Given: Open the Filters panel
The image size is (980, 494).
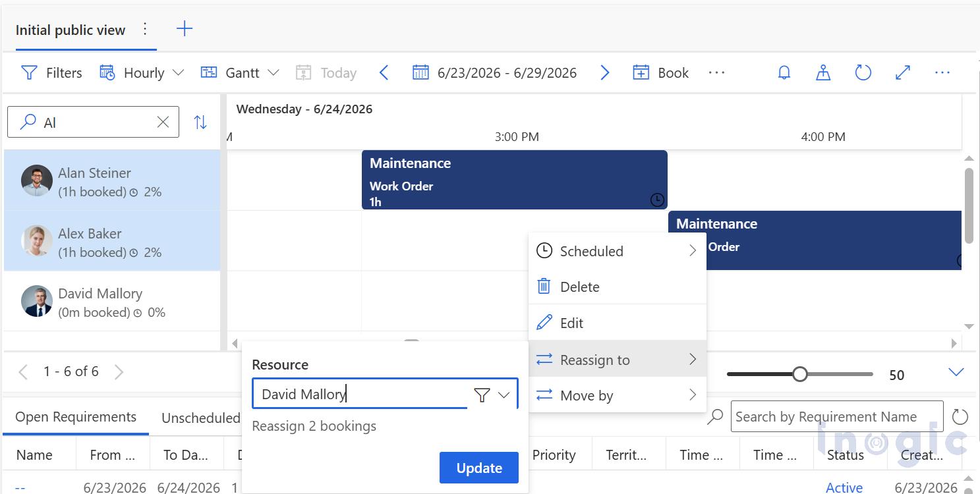Looking at the screenshot, I should tap(51, 72).
